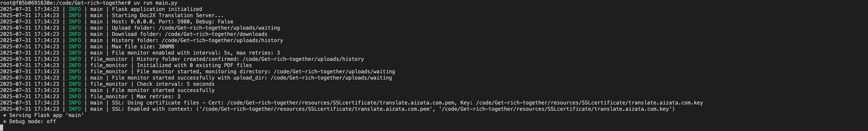The height and width of the screenshot is (131, 868).
Task: Select the 'Starting Doc2X Translation Server...' line
Action: (168, 16)
